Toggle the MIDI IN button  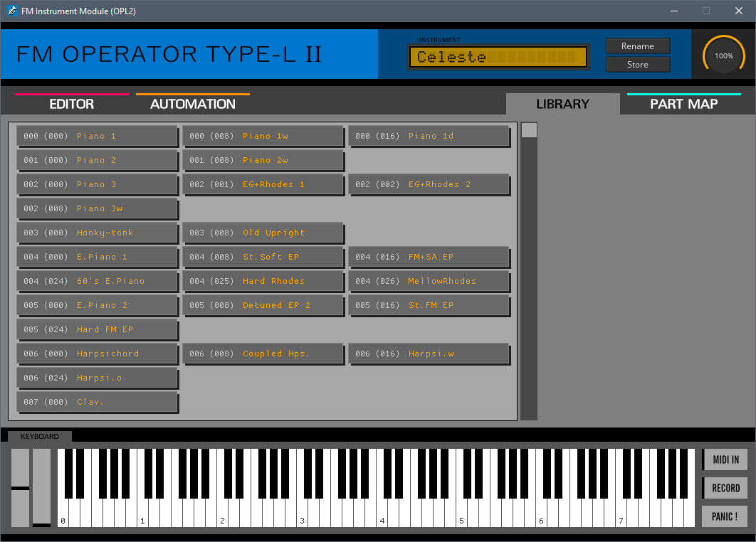coord(725,459)
